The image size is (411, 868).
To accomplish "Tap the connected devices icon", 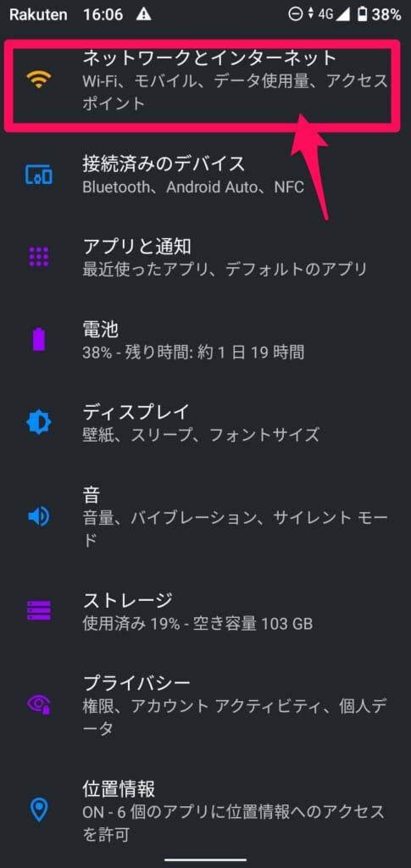I will click(39, 175).
